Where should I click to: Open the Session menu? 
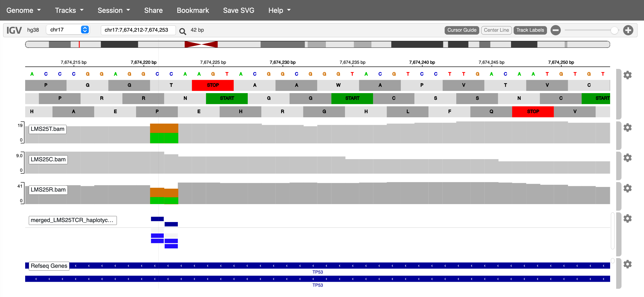[114, 10]
